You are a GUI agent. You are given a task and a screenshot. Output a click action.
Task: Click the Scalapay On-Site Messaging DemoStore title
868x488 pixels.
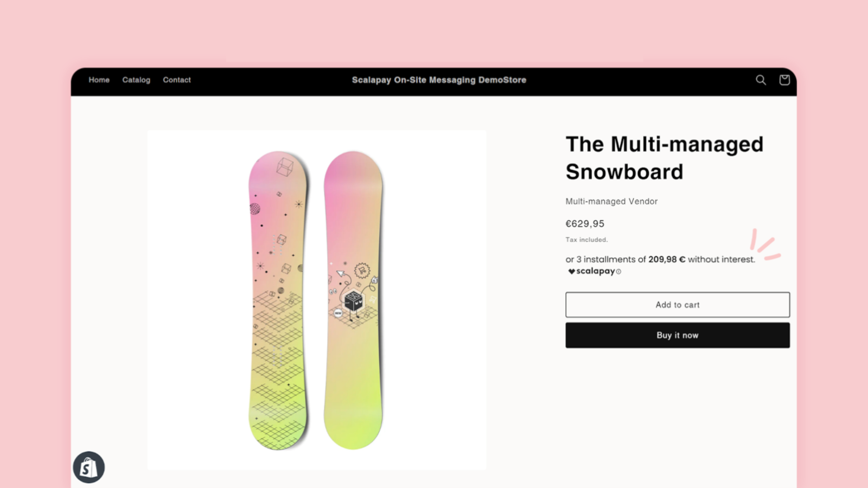pyautogui.click(x=439, y=80)
